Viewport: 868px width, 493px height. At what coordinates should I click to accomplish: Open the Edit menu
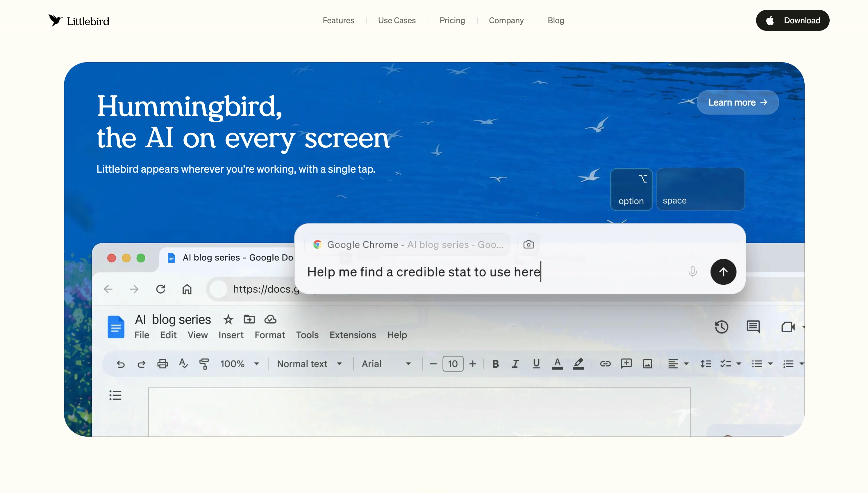pyautogui.click(x=168, y=335)
